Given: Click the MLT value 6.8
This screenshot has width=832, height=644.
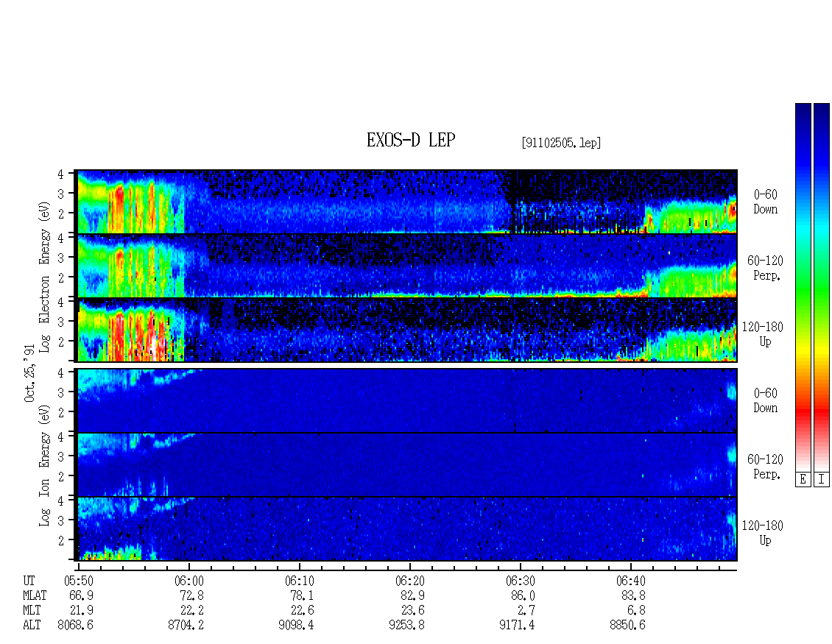Looking at the screenshot, I should 636,610.
